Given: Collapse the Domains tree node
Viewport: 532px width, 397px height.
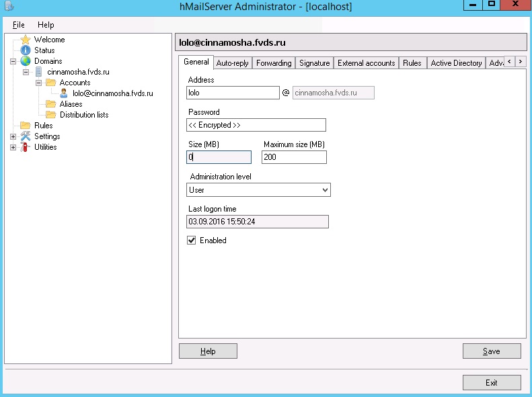Looking at the screenshot, I should click(x=13, y=61).
